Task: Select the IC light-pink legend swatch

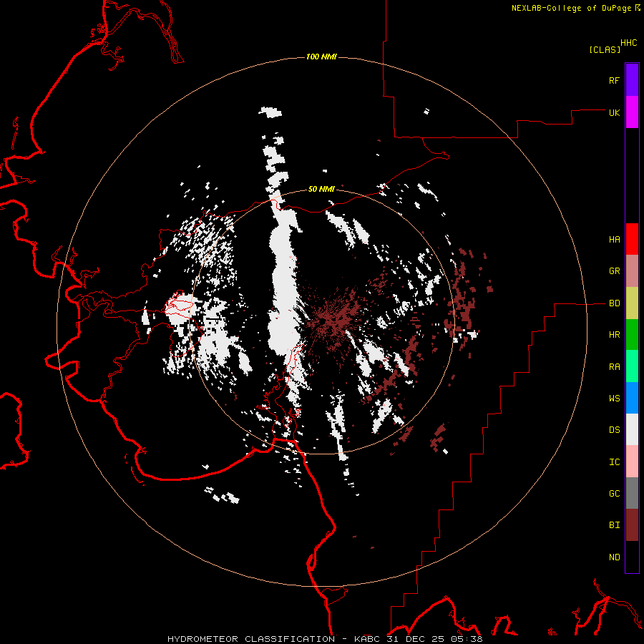Action: coord(632,462)
